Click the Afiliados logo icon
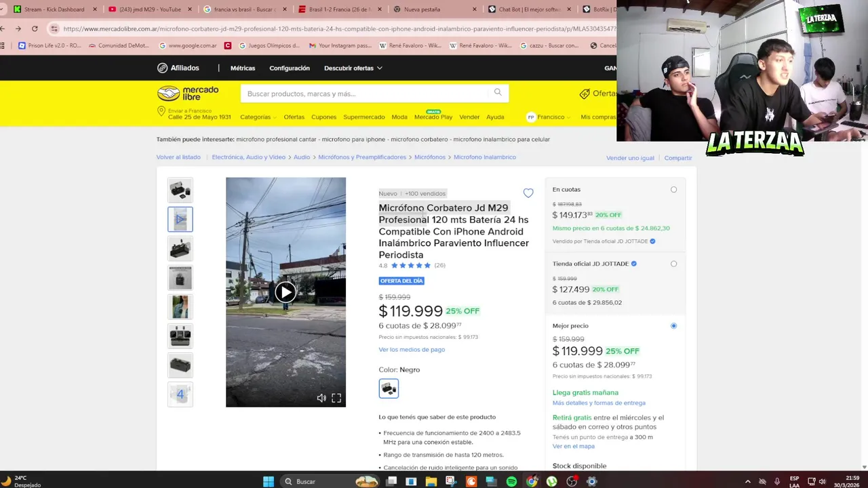The height and width of the screenshot is (488, 868). [162, 68]
